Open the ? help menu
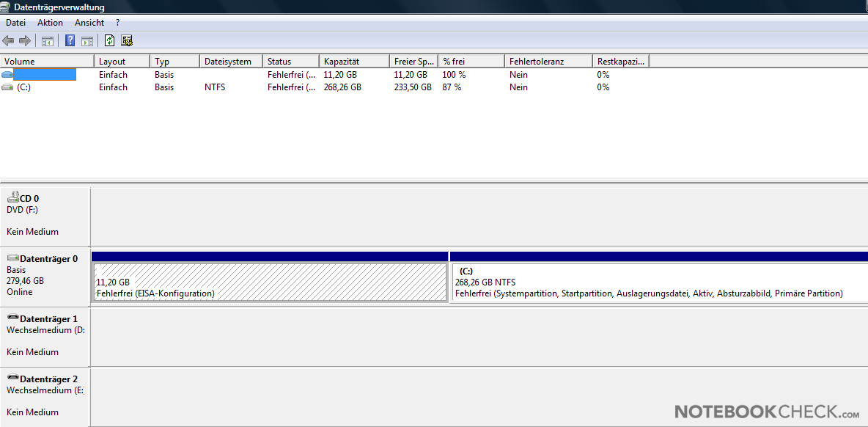This screenshot has width=868, height=427. click(118, 23)
